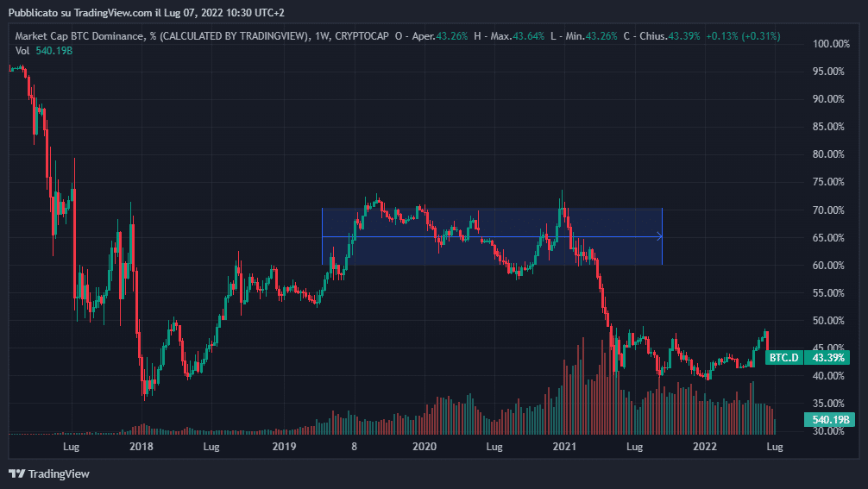The height and width of the screenshot is (489, 868).
Task: Click the 2022 label on time axis
Action: tap(705, 447)
